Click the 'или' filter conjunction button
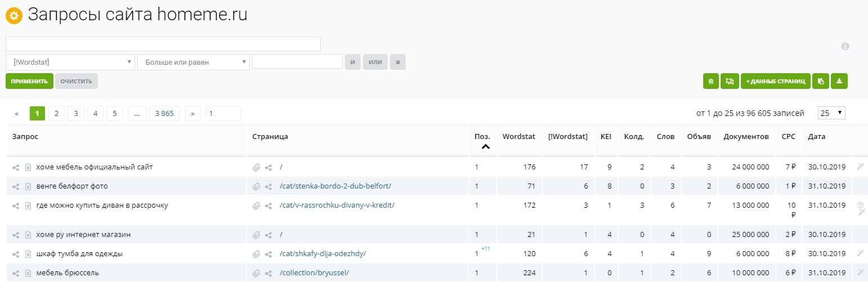This screenshot has width=868, height=282. click(375, 62)
